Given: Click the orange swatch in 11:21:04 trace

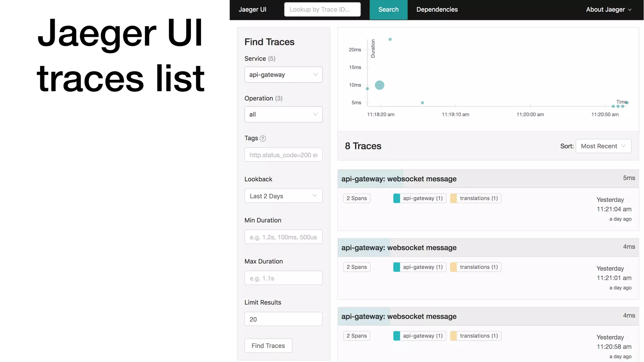Looking at the screenshot, I should pos(453,198).
